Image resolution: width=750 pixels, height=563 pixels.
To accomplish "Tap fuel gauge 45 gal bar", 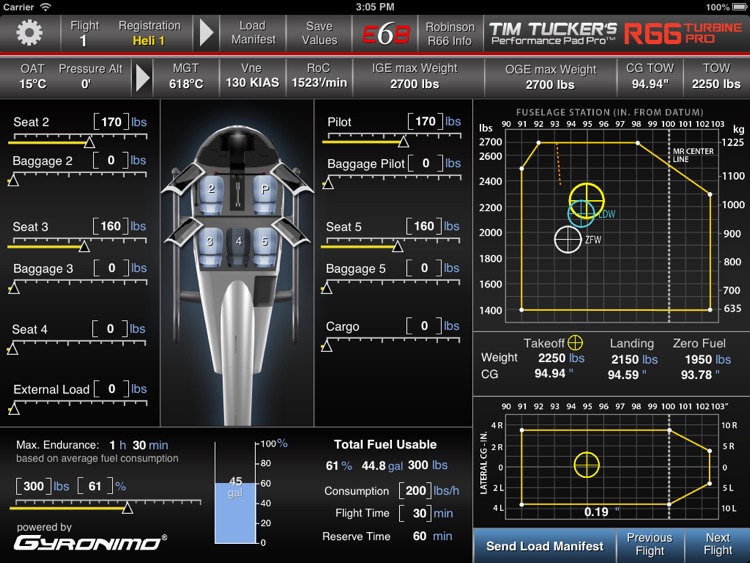I will pyautogui.click(x=235, y=512).
